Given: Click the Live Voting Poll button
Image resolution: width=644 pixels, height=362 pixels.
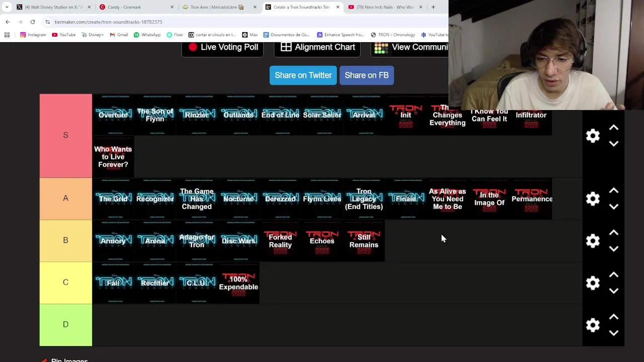Looking at the screenshot, I should pyautogui.click(x=222, y=48).
